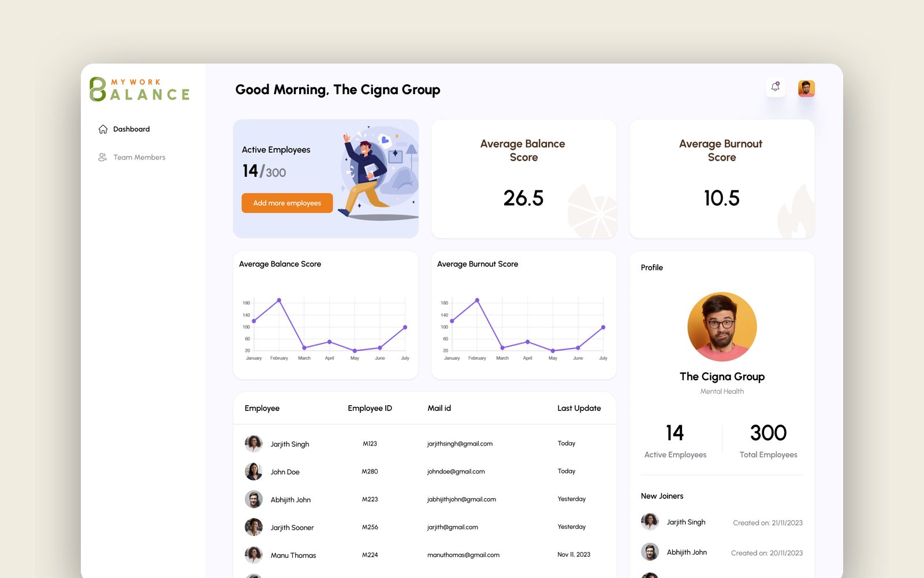The image size is (924, 578).
Task: Click Created on: 21/11/2023 text
Action: click(767, 523)
